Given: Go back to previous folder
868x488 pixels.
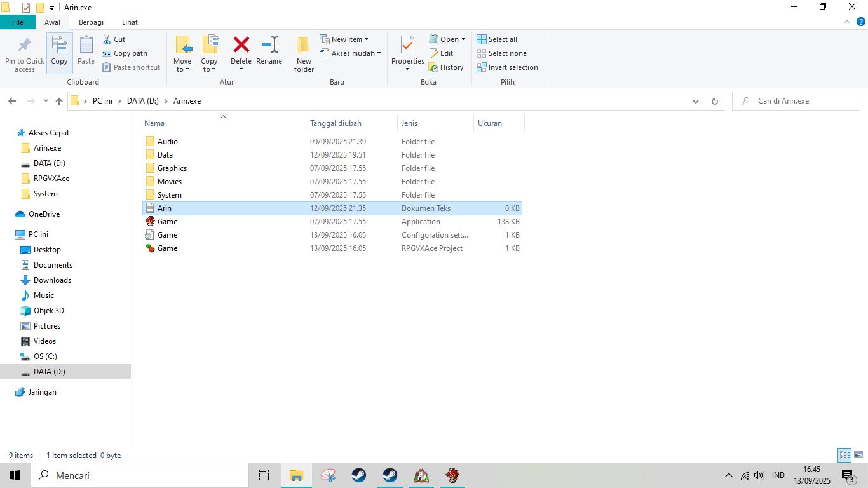Looking at the screenshot, I should coord(12,101).
